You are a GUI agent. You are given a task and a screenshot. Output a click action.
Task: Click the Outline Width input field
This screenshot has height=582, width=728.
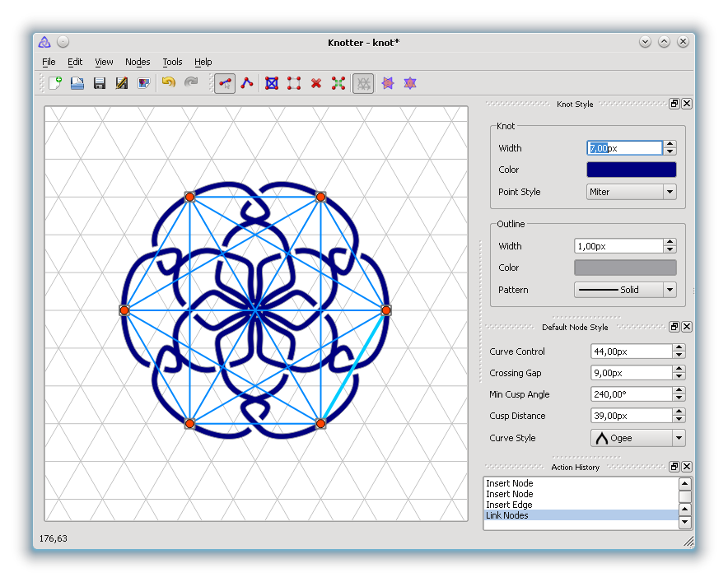(x=619, y=246)
